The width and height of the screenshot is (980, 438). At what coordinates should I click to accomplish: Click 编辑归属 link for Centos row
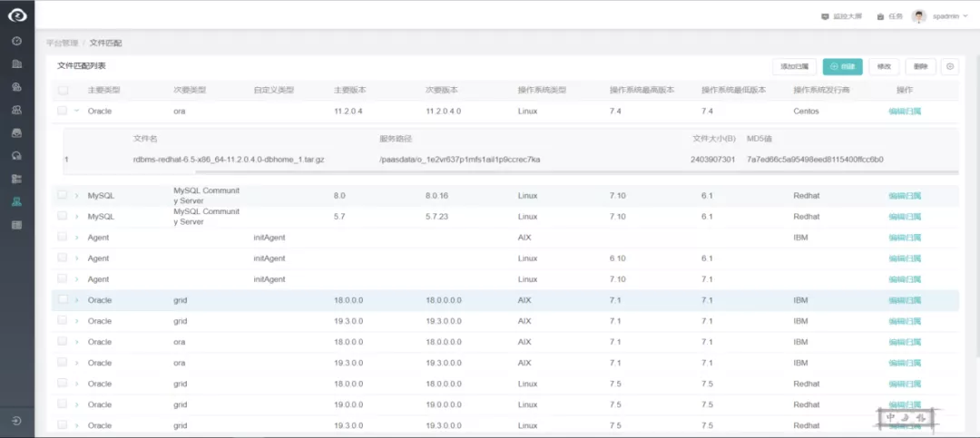click(x=904, y=111)
